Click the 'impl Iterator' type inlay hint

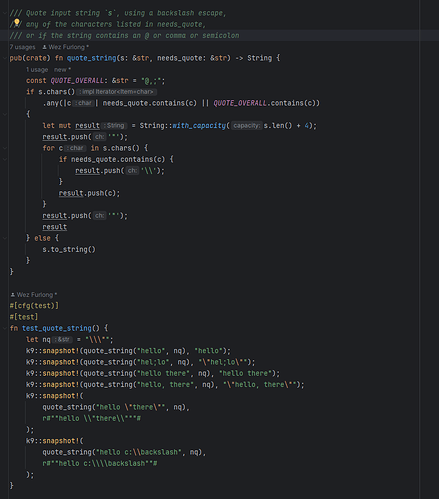117,92
